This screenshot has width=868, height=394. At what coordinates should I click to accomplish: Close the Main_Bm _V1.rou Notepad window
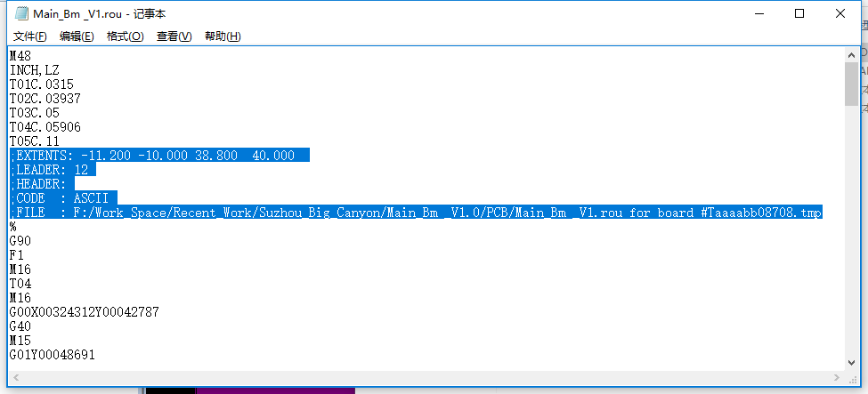point(840,14)
